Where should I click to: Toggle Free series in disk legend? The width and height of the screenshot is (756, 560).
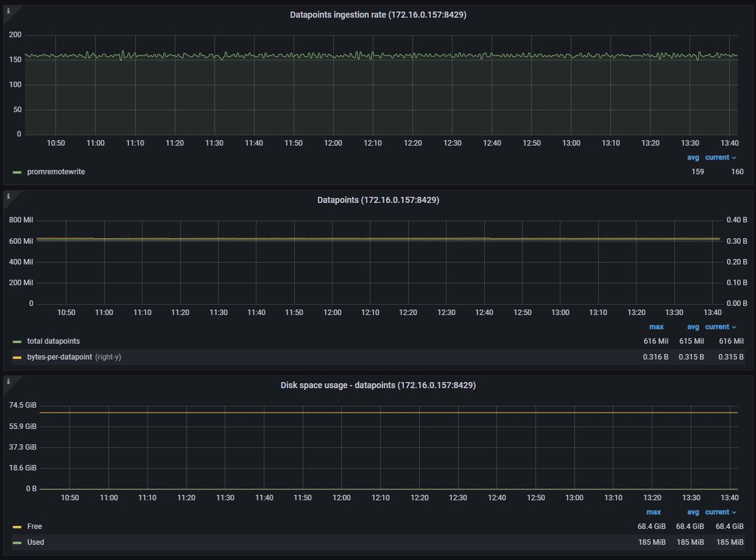click(35, 526)
